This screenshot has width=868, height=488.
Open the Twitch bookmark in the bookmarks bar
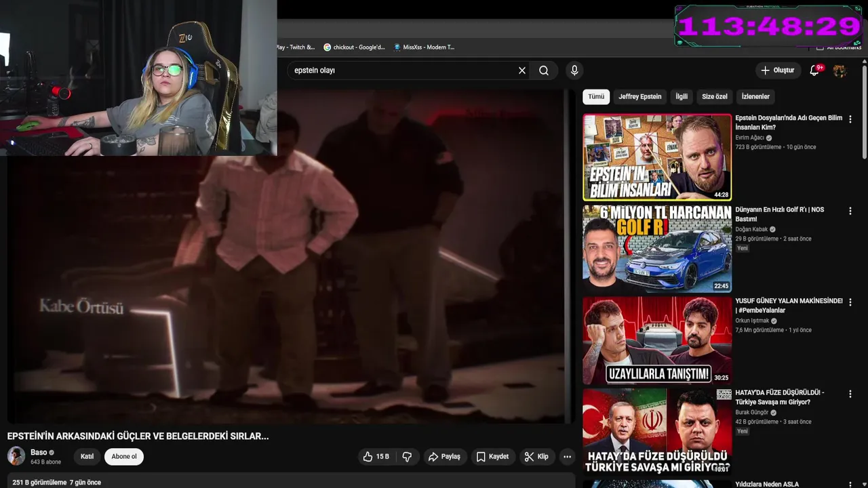tap(296, 47)
